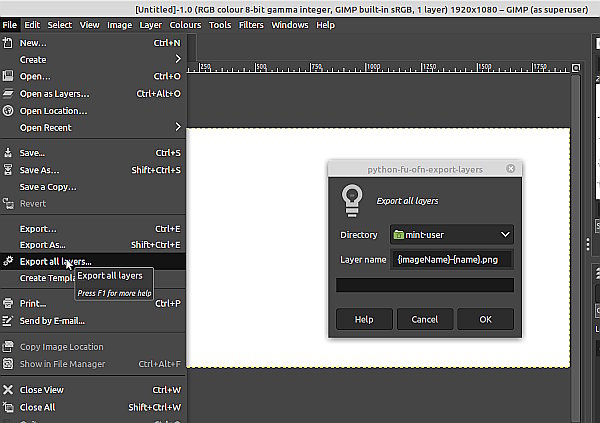
Task: Click the Revert icon
Action: pos(8,203)
